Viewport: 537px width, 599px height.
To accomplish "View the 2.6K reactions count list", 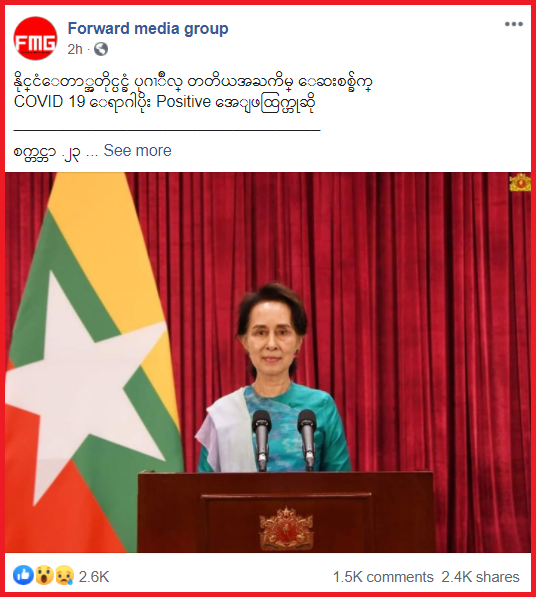I will [x=94, y=576].
